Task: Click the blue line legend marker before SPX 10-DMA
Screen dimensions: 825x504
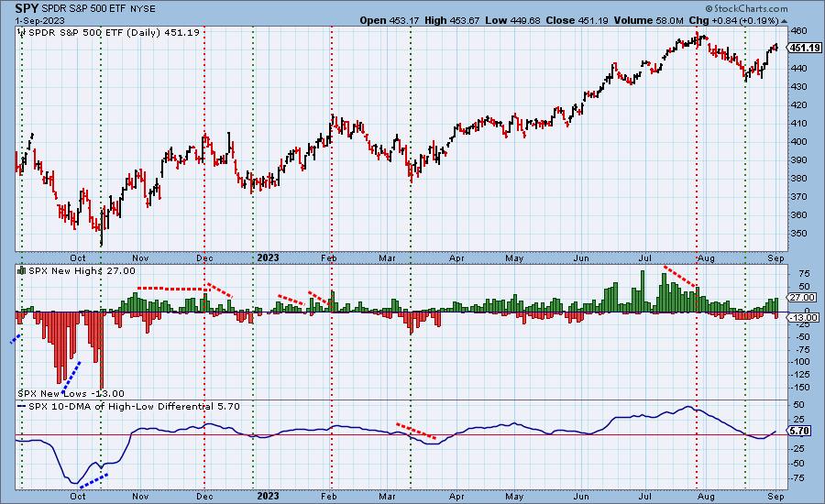Action: [22, 406]
